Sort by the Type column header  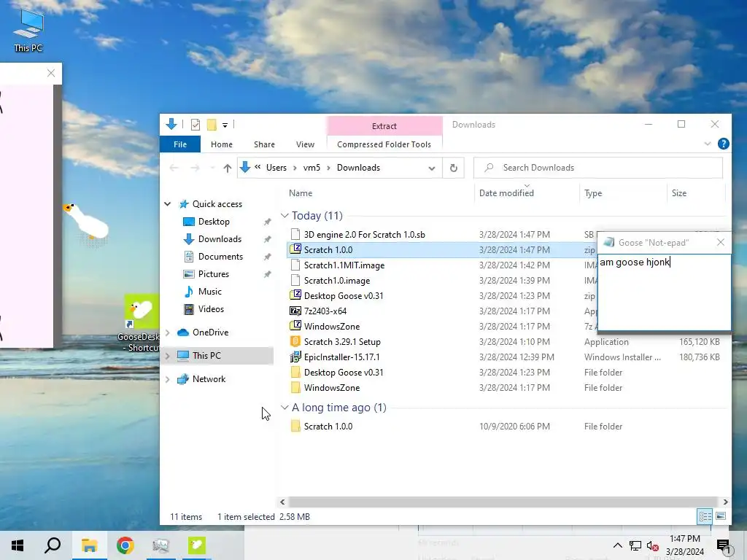click(593, 192)
